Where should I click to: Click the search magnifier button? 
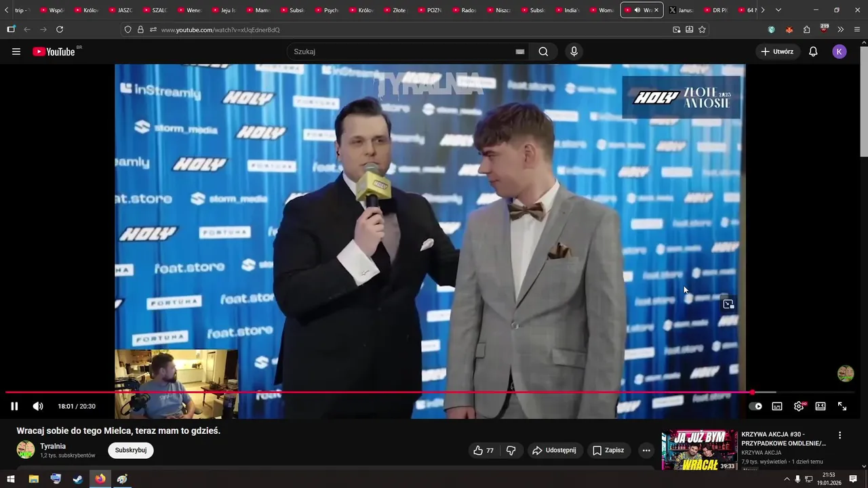(x=543, y=52)
